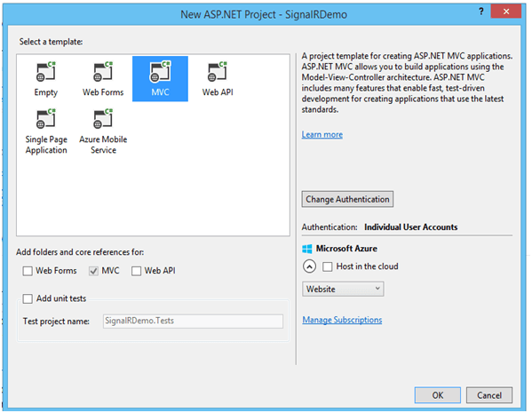This screenshot has height=413, width=532.
Task: Select the Web API template icon
Action: tap(217, 72)
